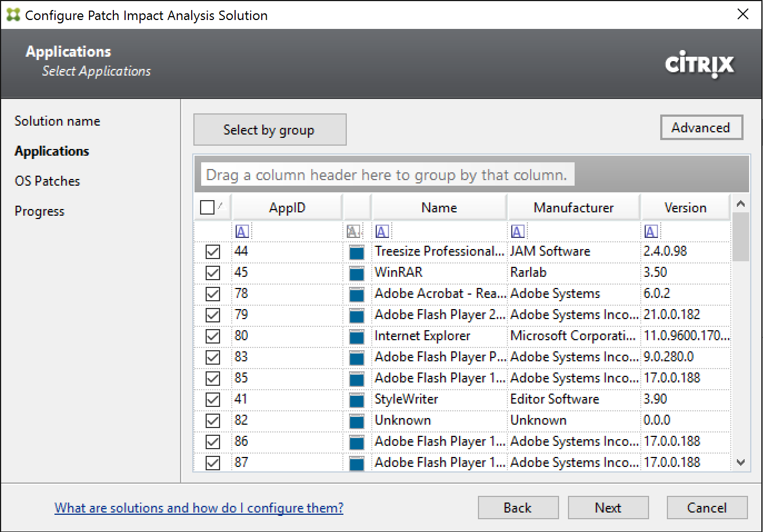Click the app icon next to Internet Explorer
Screen dimensions: 763x532
(x=356, y=337)
